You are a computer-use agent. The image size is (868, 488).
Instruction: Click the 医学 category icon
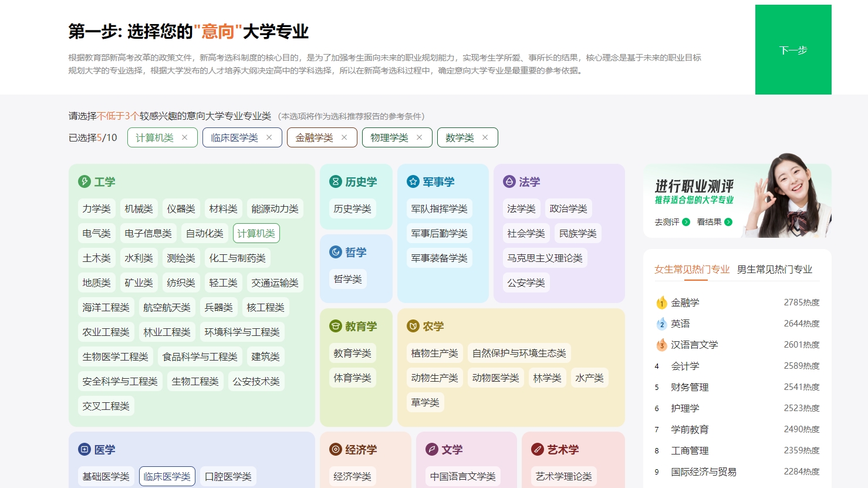coord(84,450)
